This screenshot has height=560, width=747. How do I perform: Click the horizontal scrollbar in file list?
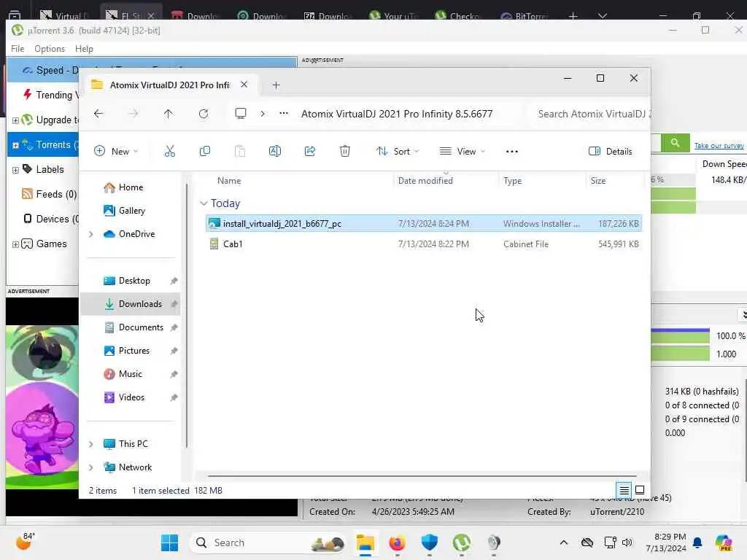pos(422,475)
